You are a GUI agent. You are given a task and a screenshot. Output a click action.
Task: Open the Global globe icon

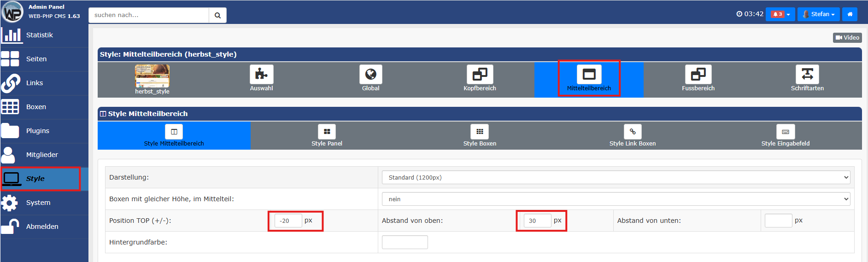[x=370, y=75]
